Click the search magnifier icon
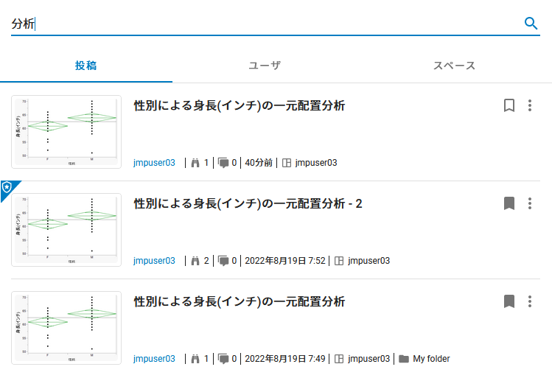This screenshot has width=552, height=392. (x=531, y=24)
